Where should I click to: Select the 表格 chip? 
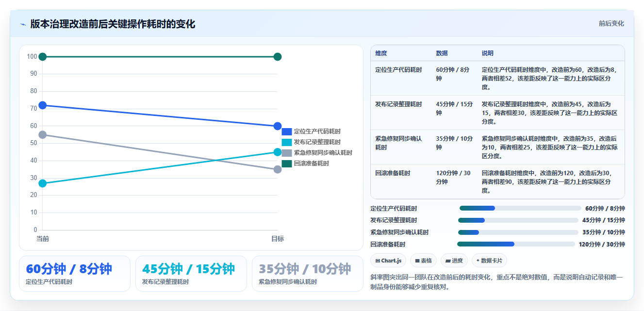pyautogui.click(x=423, y=261)
